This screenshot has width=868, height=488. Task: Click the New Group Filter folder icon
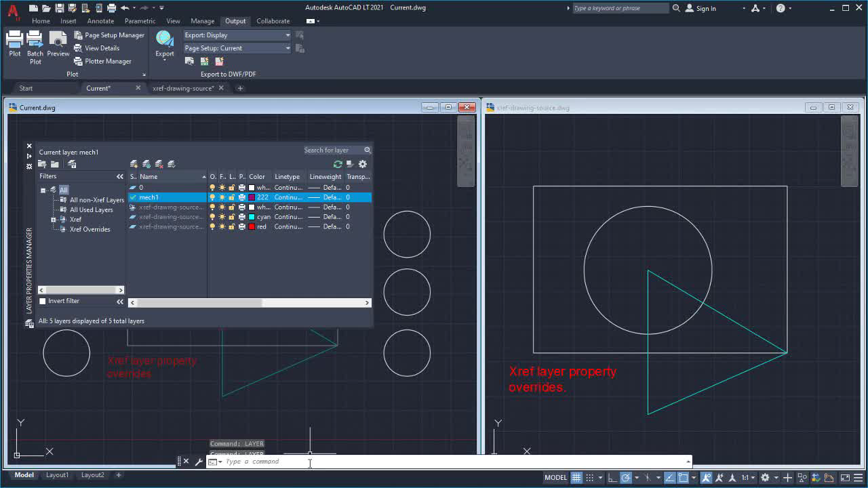pos(55,164)
